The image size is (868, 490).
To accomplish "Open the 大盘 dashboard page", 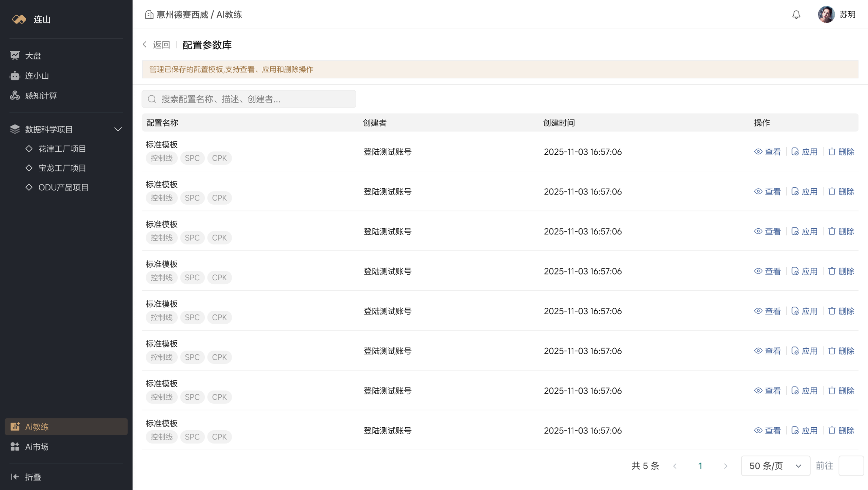I will (26, 56).
